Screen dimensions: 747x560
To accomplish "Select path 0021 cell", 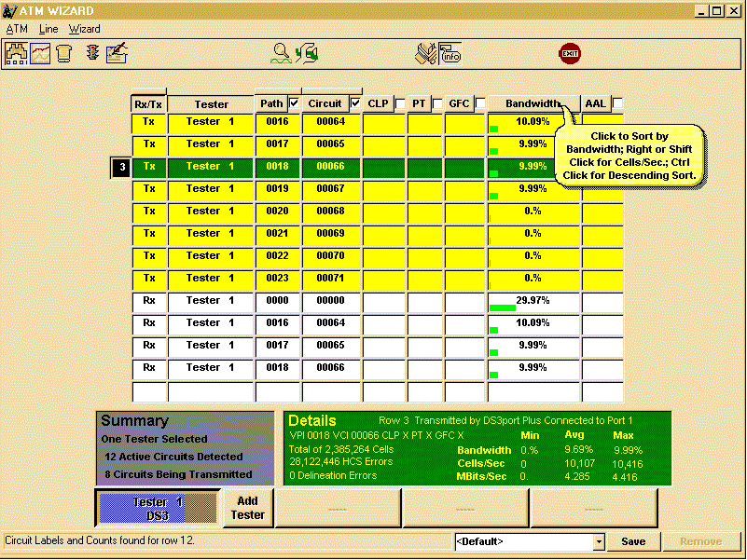I will 277,235.
